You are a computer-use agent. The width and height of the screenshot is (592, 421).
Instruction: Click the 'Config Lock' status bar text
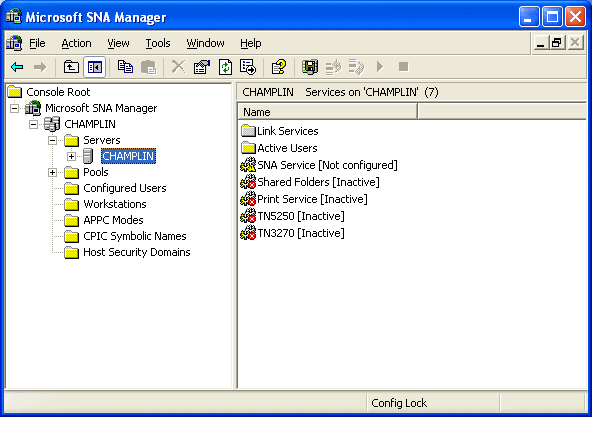399,403
